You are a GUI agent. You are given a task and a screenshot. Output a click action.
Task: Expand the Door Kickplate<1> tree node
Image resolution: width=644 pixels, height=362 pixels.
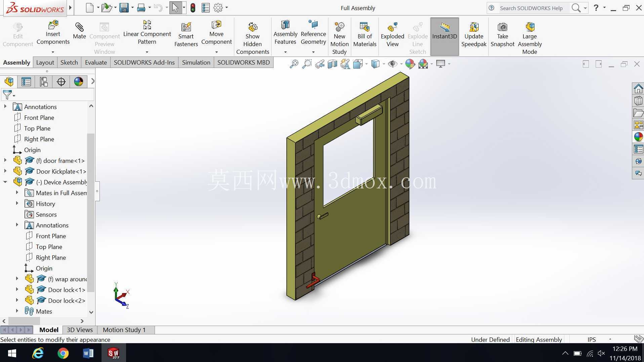(5, 171)
